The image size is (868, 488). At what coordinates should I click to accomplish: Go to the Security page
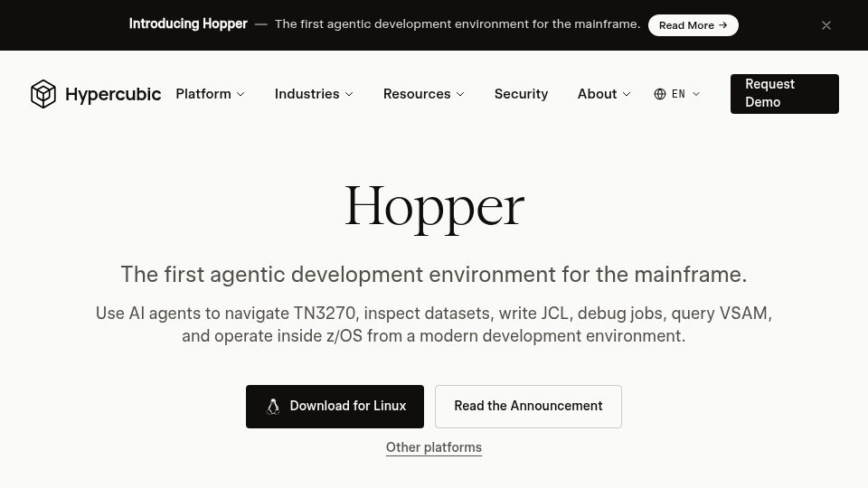(521, 94)
